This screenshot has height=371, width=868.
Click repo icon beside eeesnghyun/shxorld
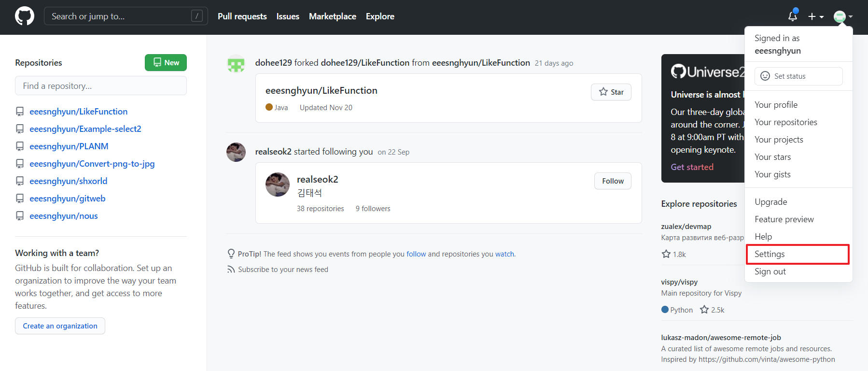[x=20, y=181]
